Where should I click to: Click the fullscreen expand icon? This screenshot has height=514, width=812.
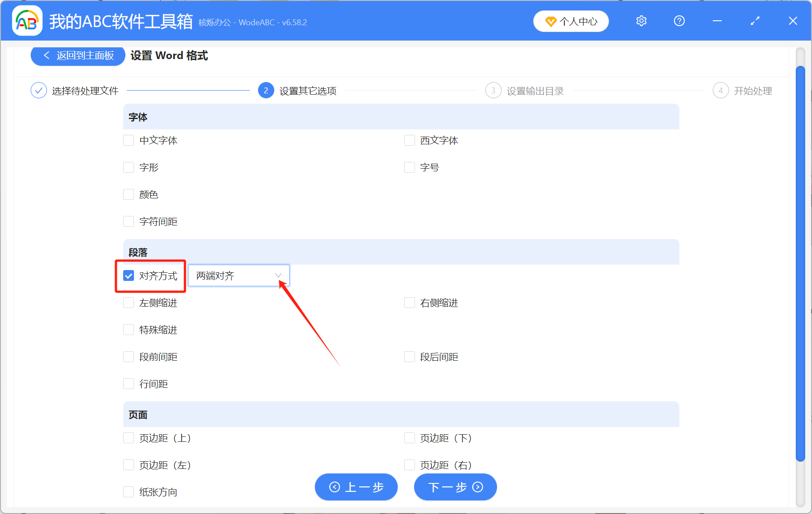coord(755,21)
